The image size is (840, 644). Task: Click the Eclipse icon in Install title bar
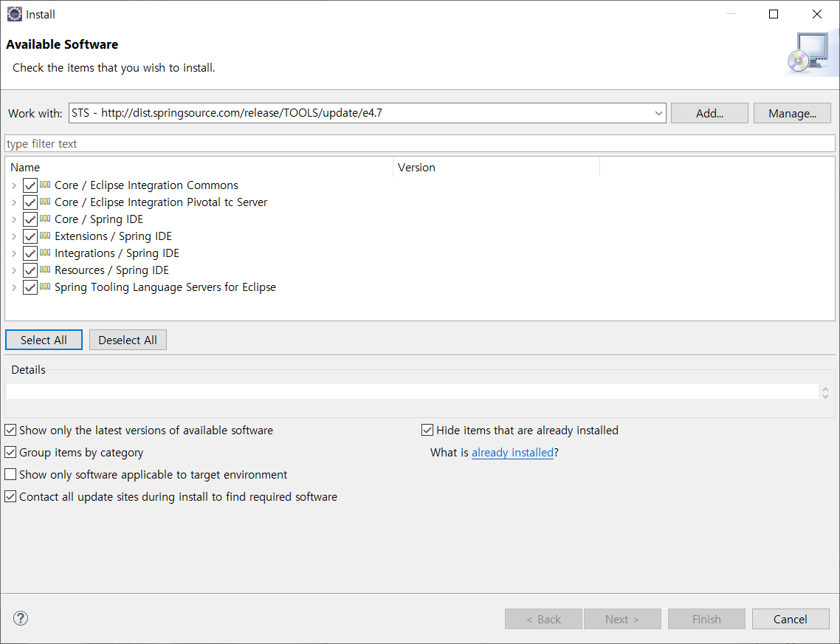pos(15,15)
